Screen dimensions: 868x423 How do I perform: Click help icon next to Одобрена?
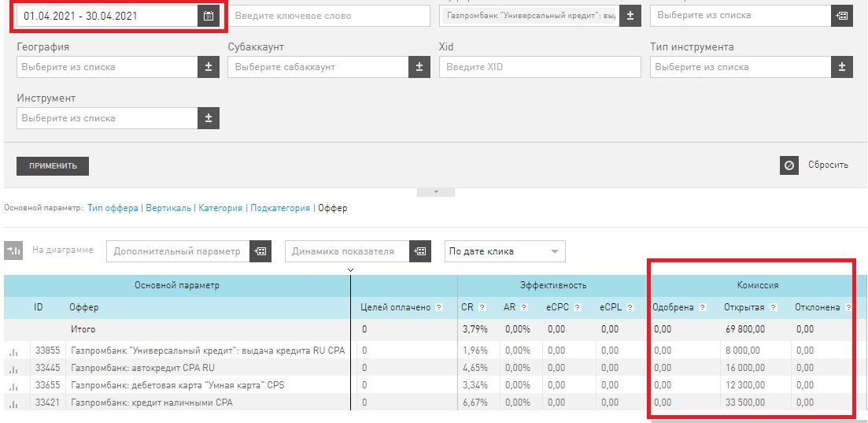point(703,307)
